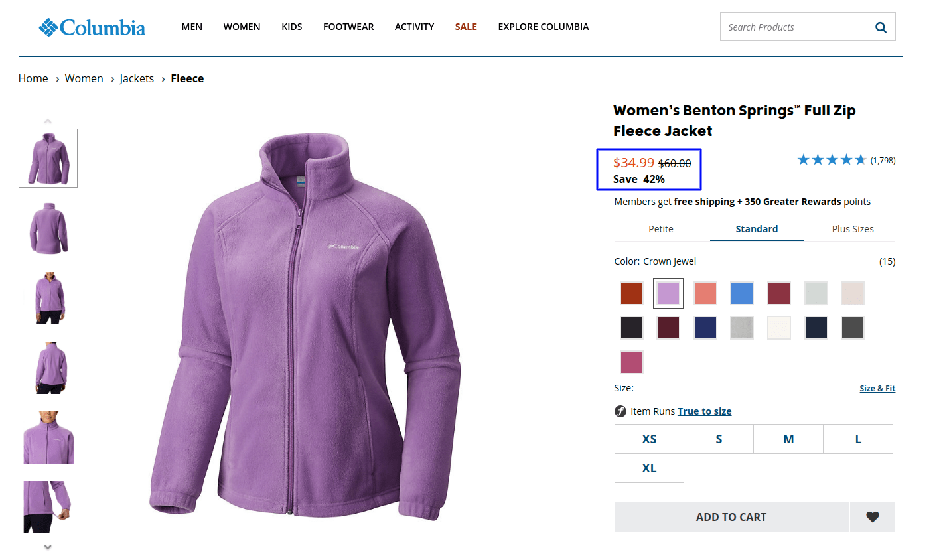Switch to the Petite tab
The height and width of the screenshot is (560, 945).
pos(661,228)
